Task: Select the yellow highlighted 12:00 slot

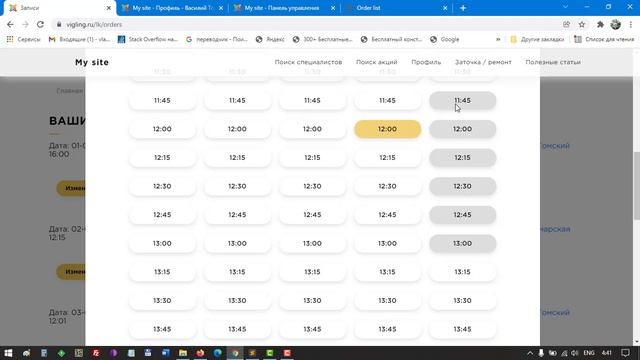Action: click(387, 129)
